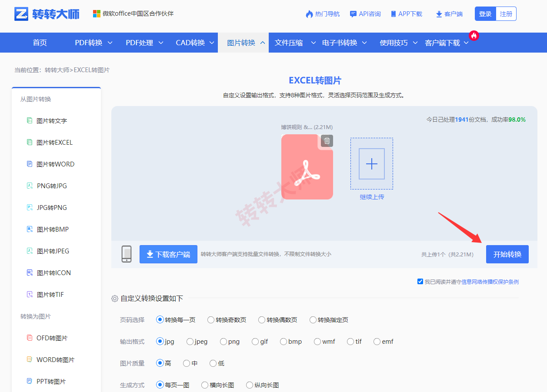Click the 转转大师 logo icon

tap(21, 14)
